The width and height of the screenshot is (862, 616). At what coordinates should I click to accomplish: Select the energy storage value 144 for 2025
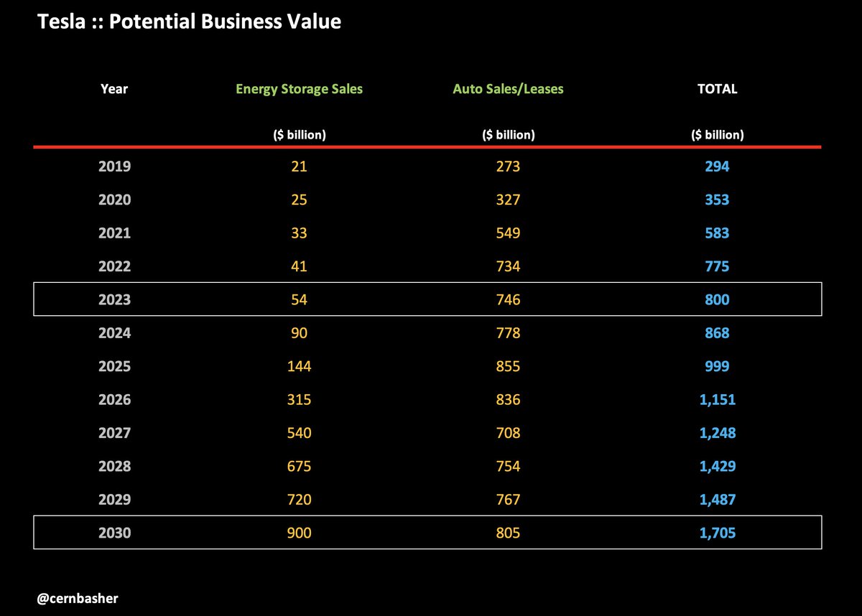pyautogui.click(x=299, y=366)
